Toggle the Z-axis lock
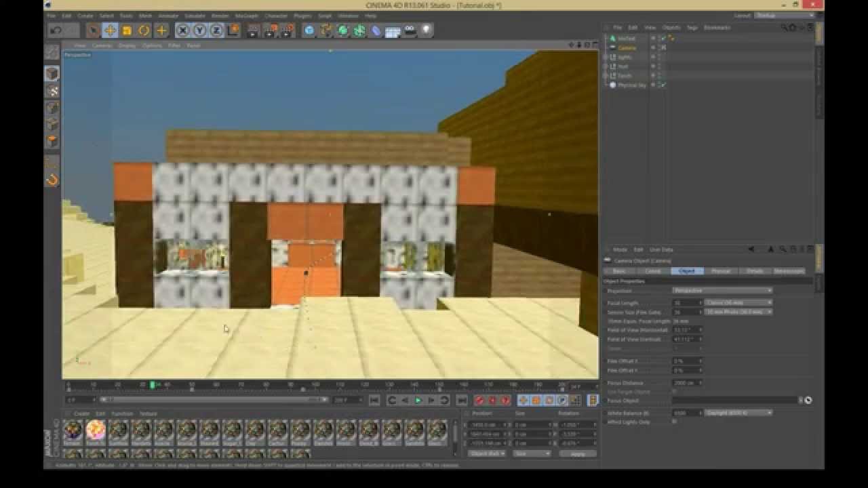 tap(216, 30)
